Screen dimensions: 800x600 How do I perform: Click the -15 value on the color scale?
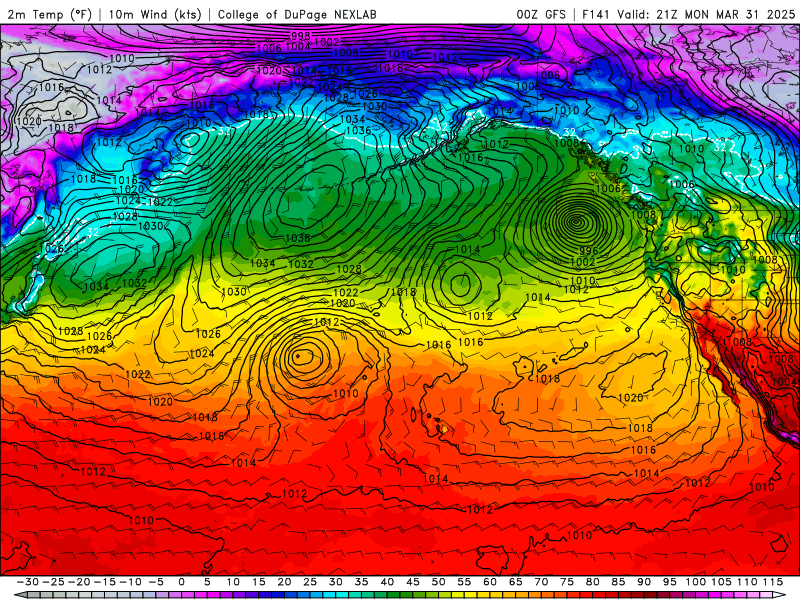pyautogui.click(x=105, y=582)
